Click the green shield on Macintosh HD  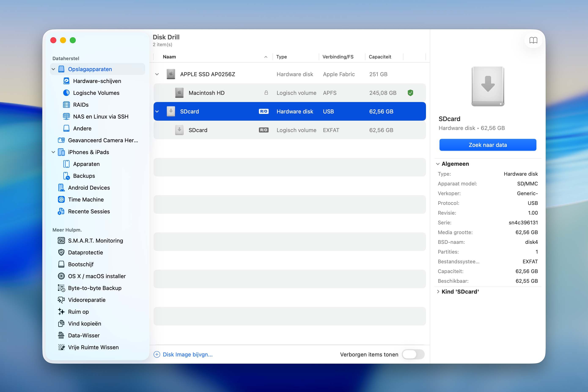410,93
